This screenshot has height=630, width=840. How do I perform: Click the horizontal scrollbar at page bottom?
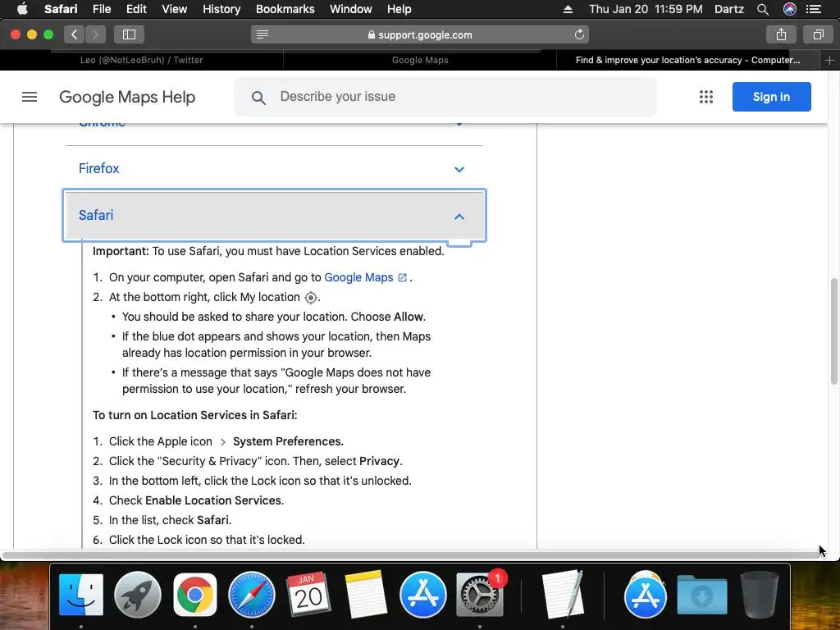coord(410,555)
